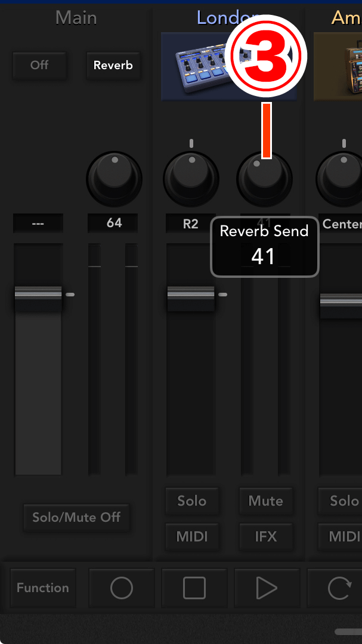Screen dimensions: 362x644
Task: Click the London Reverb Send knob
Action: pos(265,179)
